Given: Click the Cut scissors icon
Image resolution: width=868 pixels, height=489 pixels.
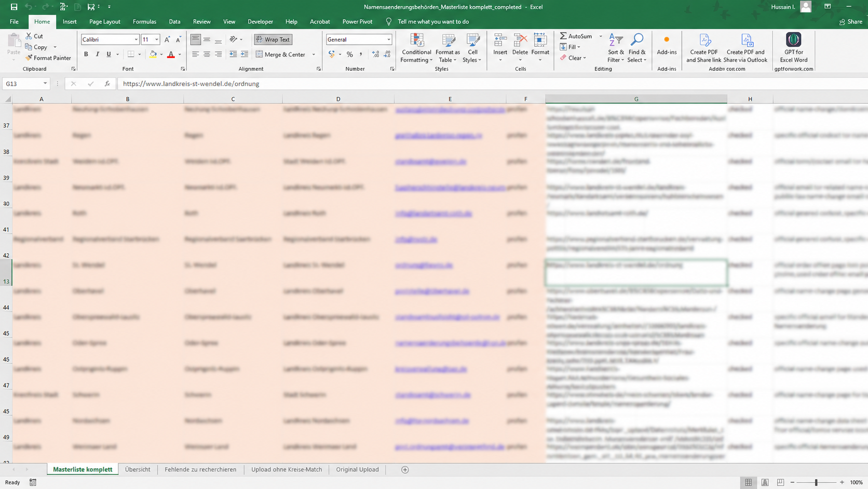Looking at the screenshot, I should (29, 36).
